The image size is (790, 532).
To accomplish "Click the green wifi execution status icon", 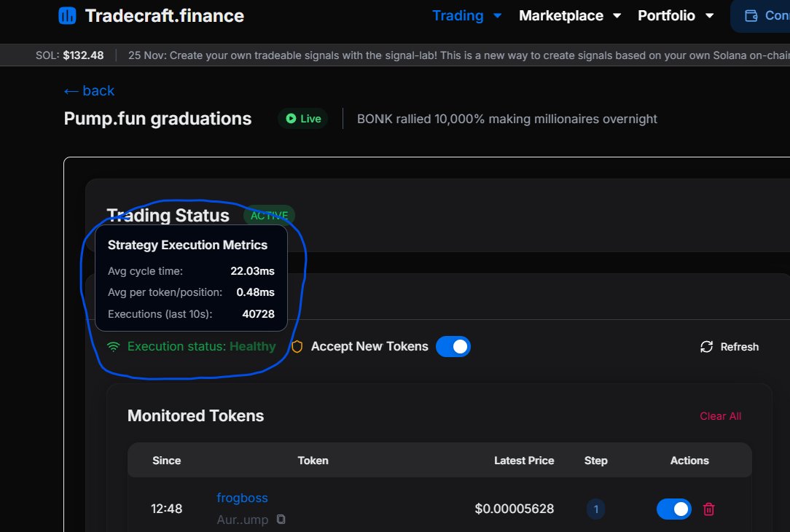I will pyautogui.click(x=114, y=347).
